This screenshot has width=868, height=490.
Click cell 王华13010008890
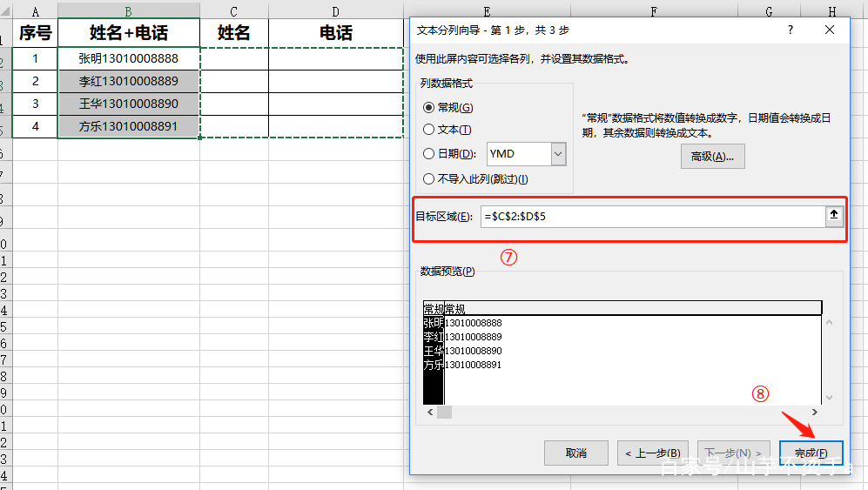[129, 104]
